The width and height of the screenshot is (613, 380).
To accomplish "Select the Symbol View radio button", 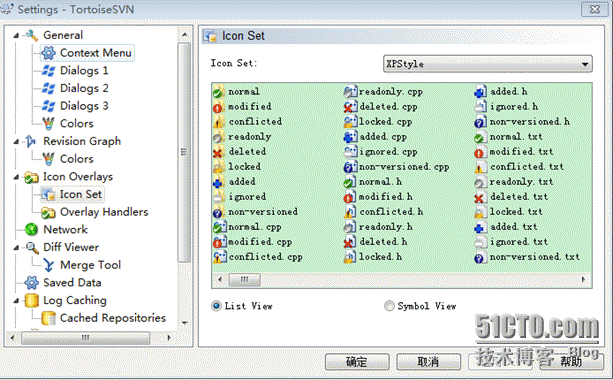I will (389, 306).
